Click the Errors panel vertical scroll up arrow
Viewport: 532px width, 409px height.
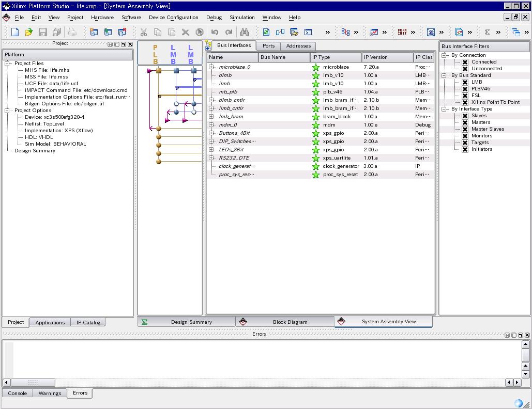click(526, 344)
